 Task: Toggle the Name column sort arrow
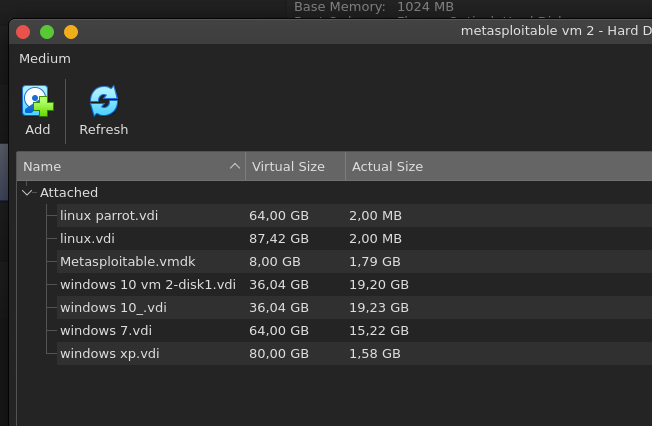[x=235, y=166]
